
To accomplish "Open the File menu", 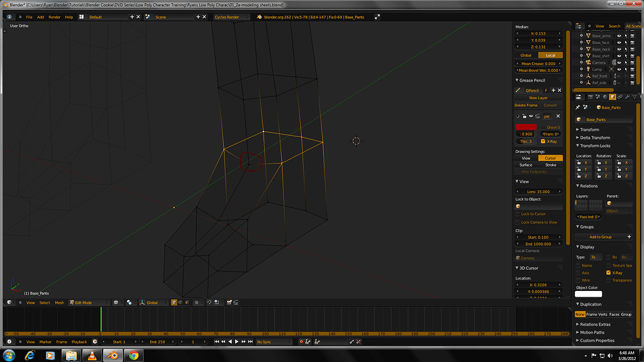I will point(29,17).
